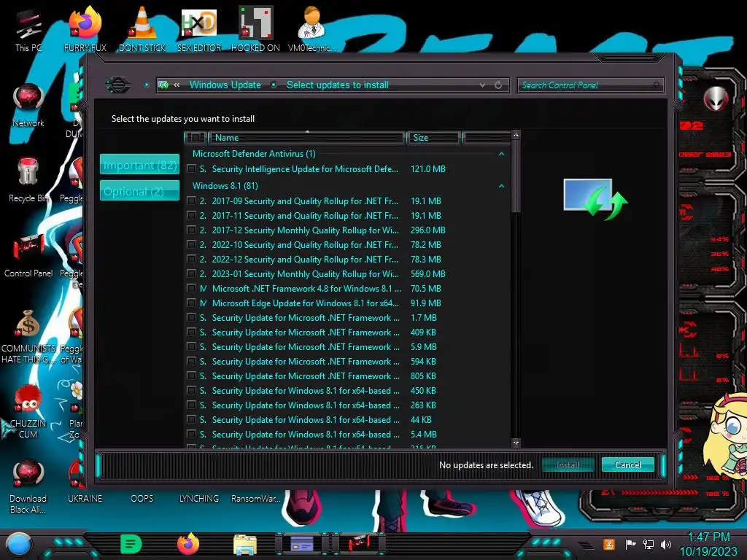Open the Recycle Bin desktop icon
The height and width of the screenshot is (560, 747).
coord(28,180)
